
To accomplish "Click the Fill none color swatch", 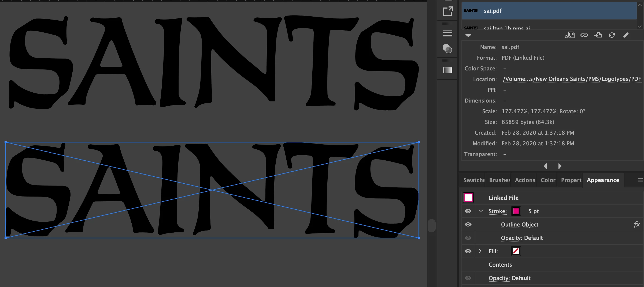I will [x=516, y=251].
